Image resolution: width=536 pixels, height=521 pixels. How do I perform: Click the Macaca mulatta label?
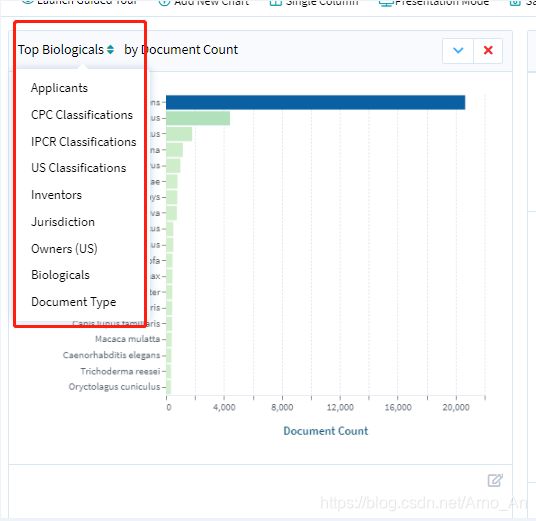(128, 339)
